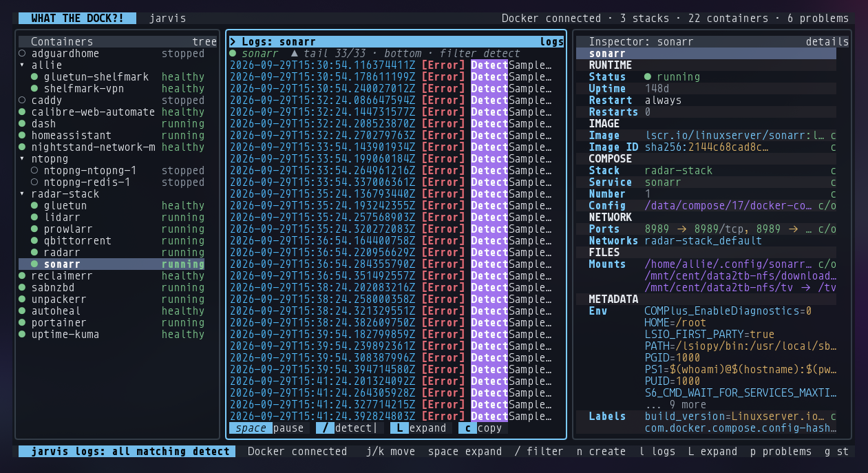The height and width of the screenshot is (473, 868).
Task: Click status dot beside portainer
Action: point(22,323)
